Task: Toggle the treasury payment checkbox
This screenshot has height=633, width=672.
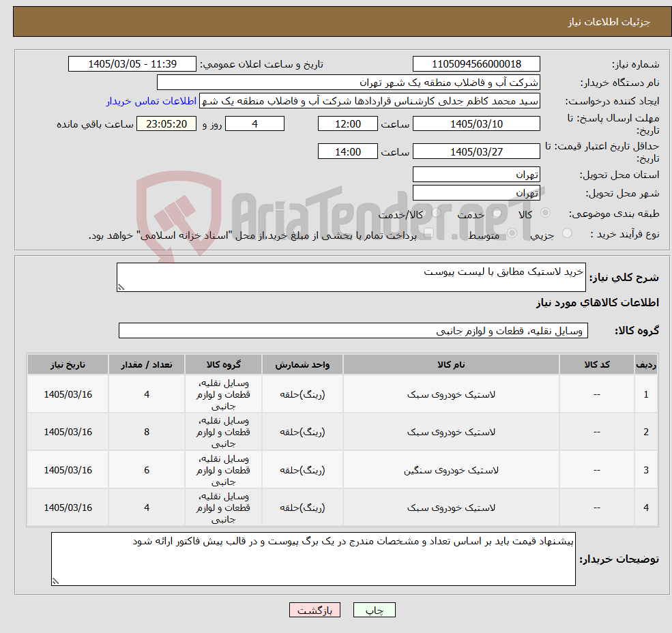Action: [x=428, y=233]
